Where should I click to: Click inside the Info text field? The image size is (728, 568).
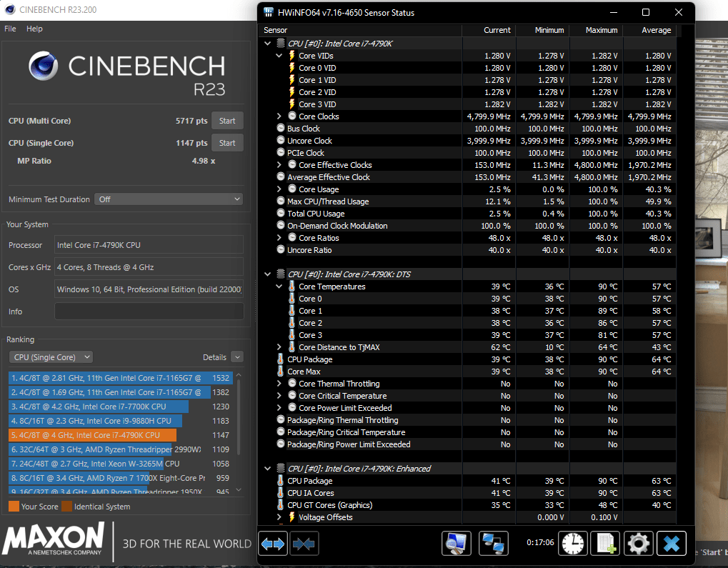pos(149,310)
